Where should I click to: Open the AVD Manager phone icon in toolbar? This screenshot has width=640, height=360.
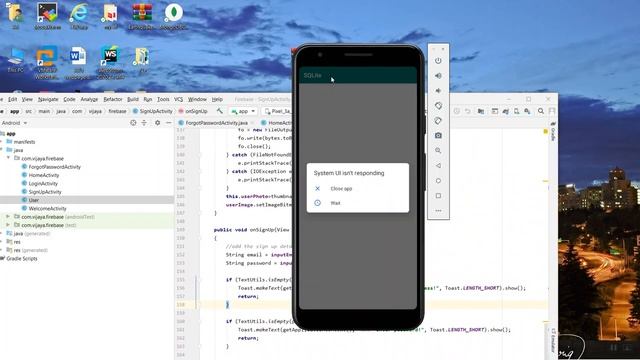pos(516,111)
